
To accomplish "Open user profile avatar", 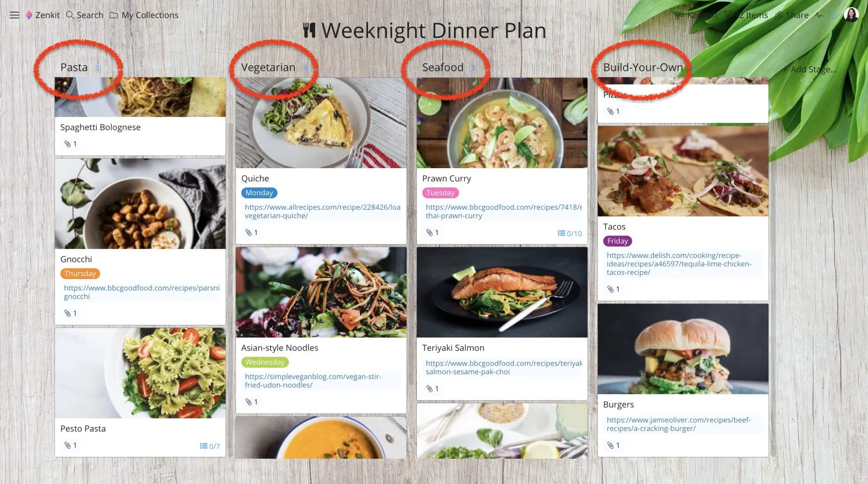I will point(851,14).
